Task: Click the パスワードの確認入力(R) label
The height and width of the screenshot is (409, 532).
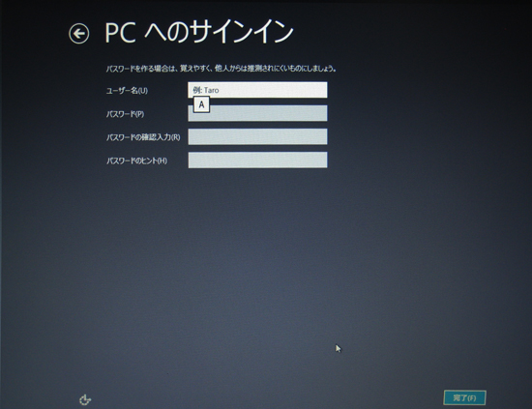Action: [143, 137]
